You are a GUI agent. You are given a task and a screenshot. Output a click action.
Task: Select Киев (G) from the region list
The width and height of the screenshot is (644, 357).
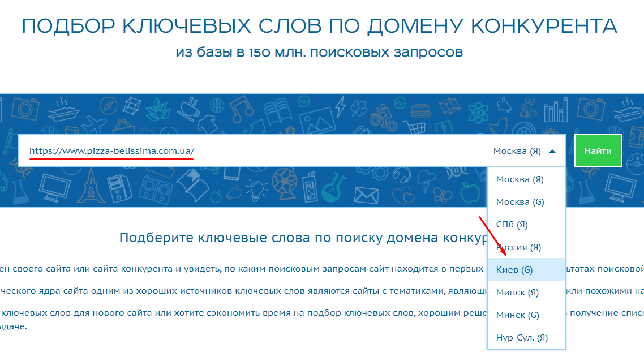coord(514,270)
